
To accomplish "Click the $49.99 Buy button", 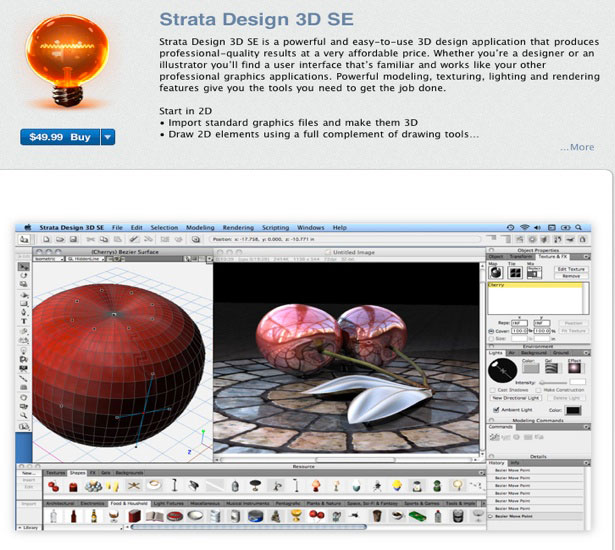I will (x=60, y=137).
